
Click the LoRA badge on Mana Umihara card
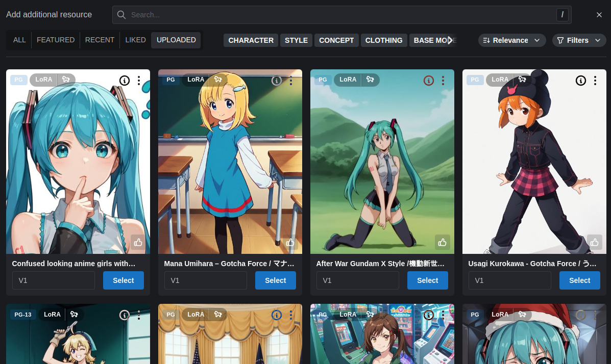[x=195, y=80]
